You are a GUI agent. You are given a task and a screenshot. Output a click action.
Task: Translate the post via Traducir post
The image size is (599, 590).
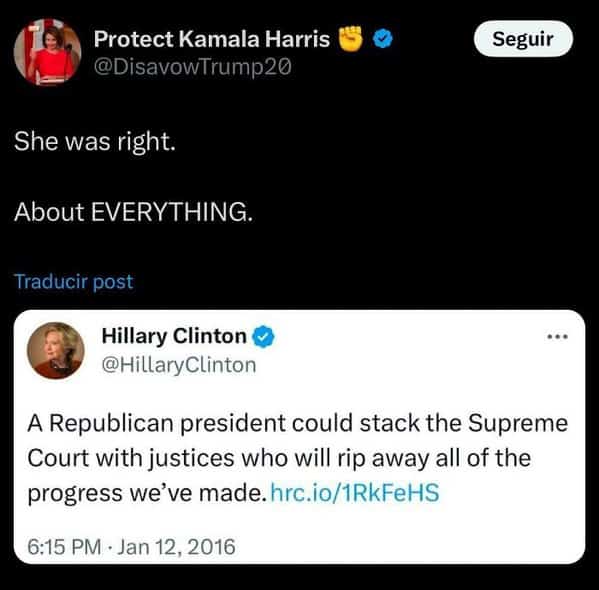pyautogui.click(x=74, y=282)
